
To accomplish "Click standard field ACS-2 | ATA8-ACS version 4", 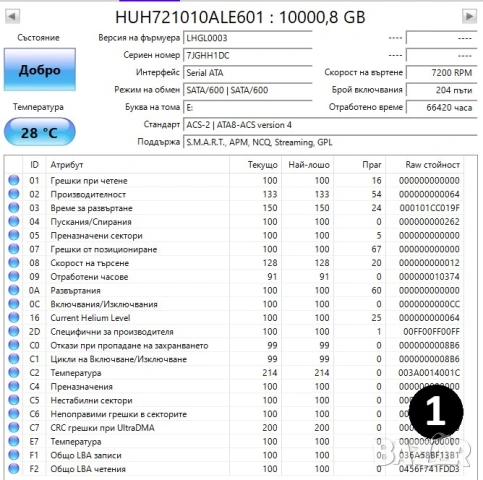I will pyautogui.click(x=330, y=125).
